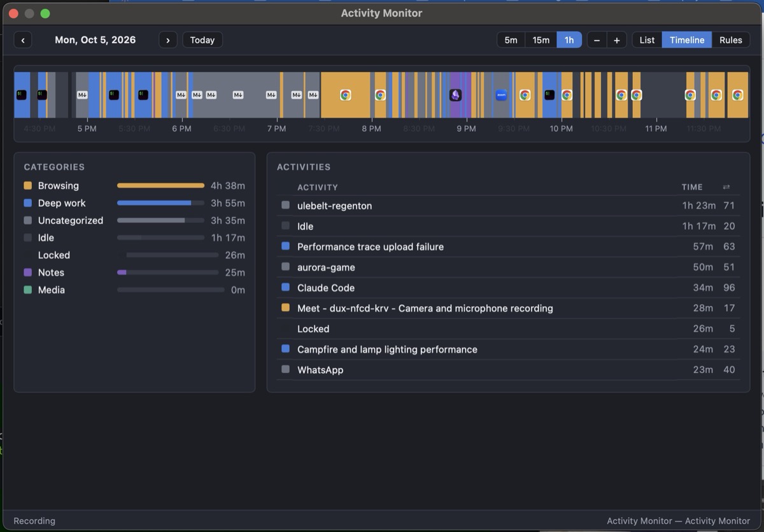Click blue square beside Performance trace upload failure
The height and width of the screenshot is (532, 764).
pyautogui.click(x=285, y=246)
